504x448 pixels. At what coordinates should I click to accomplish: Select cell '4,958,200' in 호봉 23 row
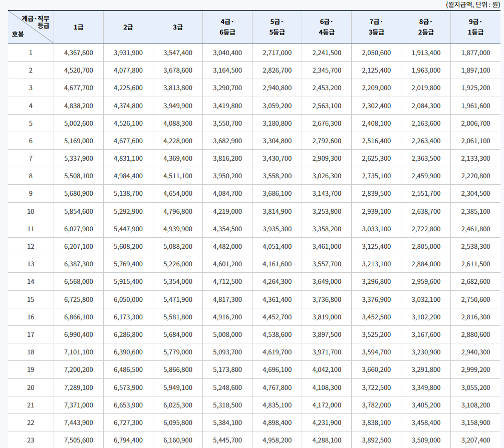click(x=277, y=440)
